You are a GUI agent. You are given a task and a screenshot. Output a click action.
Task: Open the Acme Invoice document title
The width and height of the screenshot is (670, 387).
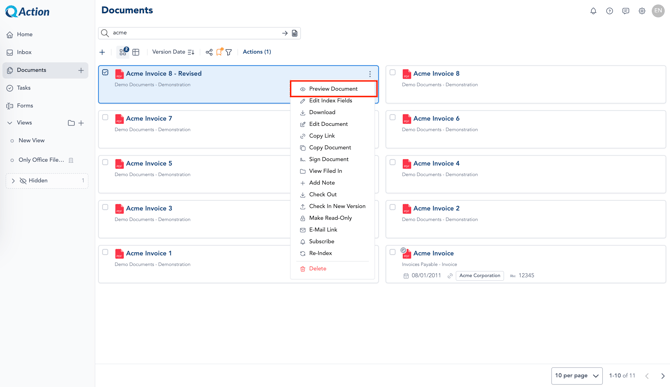pyautogui.click(x=433, y=253)
